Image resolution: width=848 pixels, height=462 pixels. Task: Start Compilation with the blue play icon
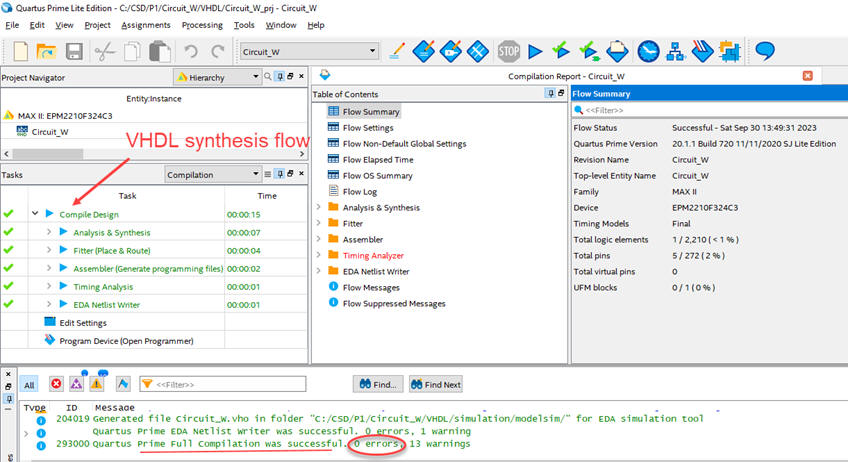[x=535, y=51]
